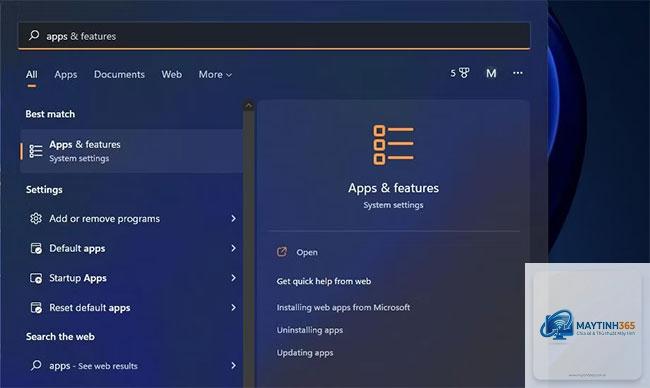This screenshot has height=388, width=650.
Task: Click the magnifier icon beside apps web results
Action: tap(36, 365)
